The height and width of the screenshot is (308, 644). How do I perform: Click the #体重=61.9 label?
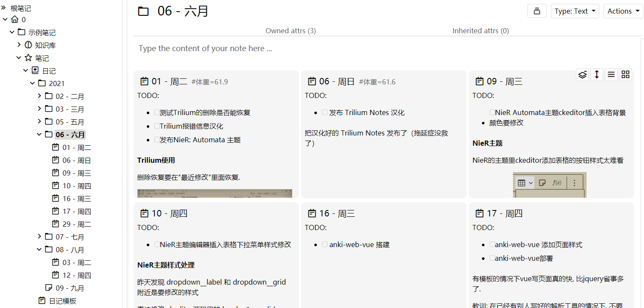click(x=210, y=82)
